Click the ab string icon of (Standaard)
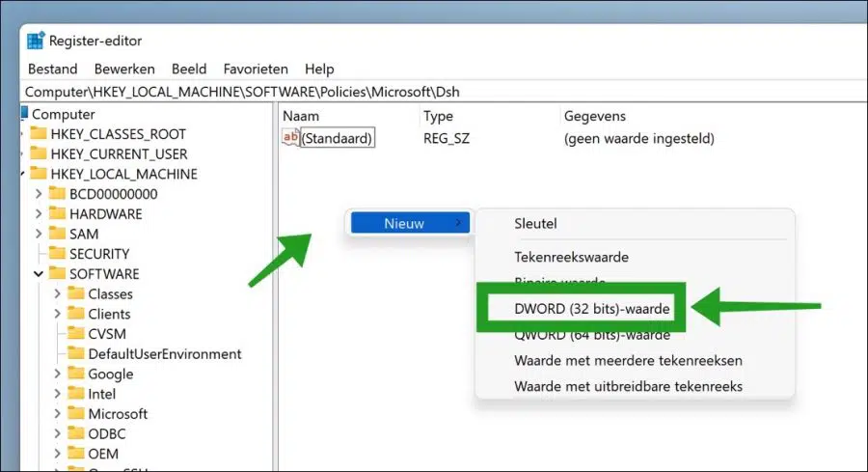 [290, 137]
